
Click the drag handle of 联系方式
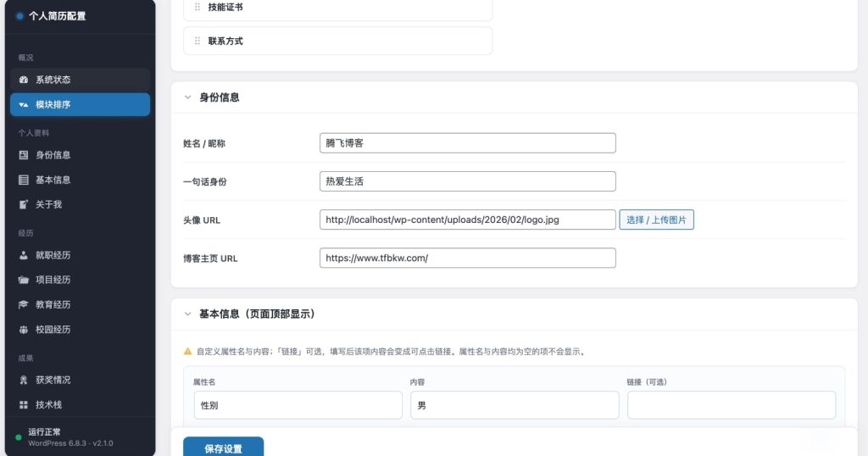click(197, 41)
